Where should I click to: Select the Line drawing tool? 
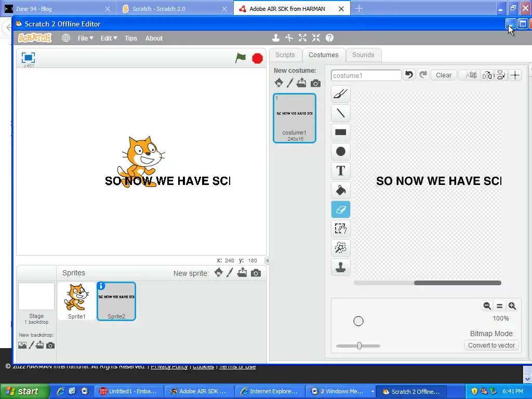coord(340,113)
